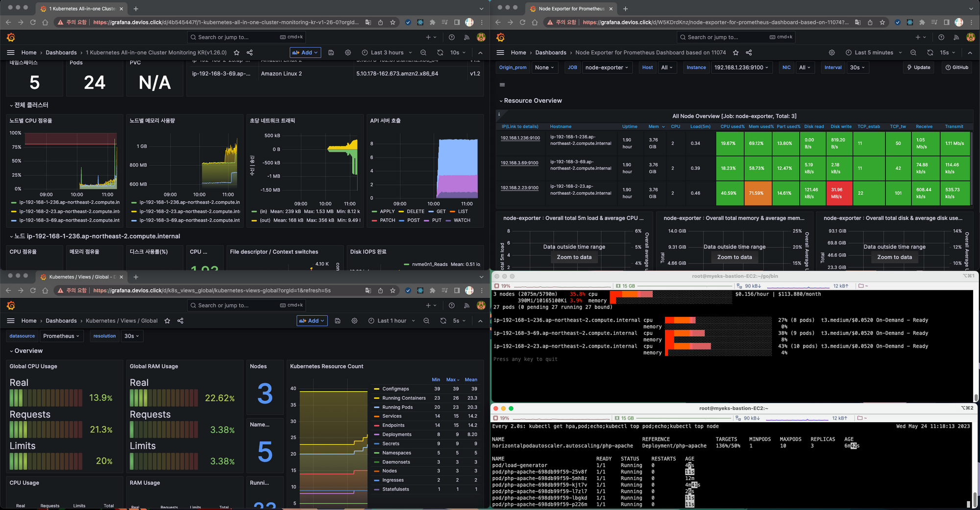Go to Home breadcrumb in Node Exporter window
980x510 pixels.
(x=518, y=52)
